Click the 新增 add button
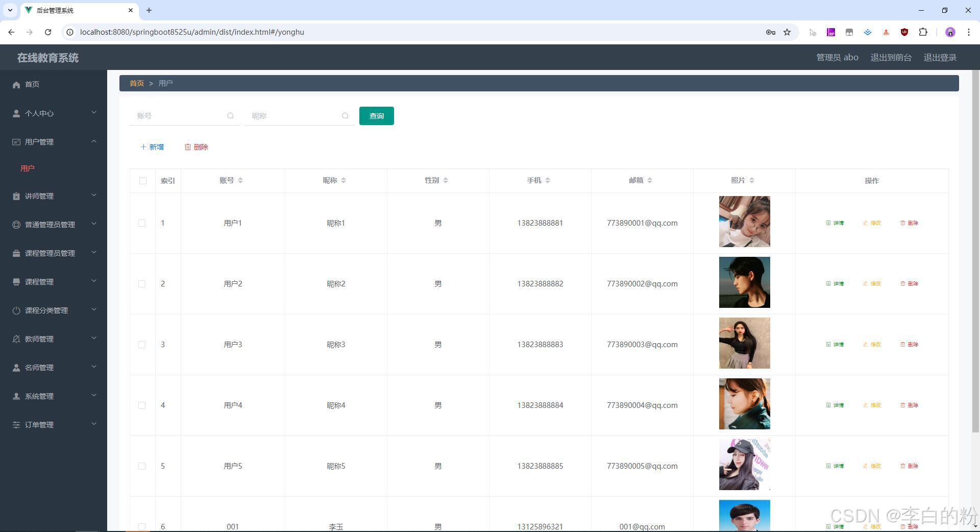The width and height of the screenshot is (980, 532). [x=152, y=147]
